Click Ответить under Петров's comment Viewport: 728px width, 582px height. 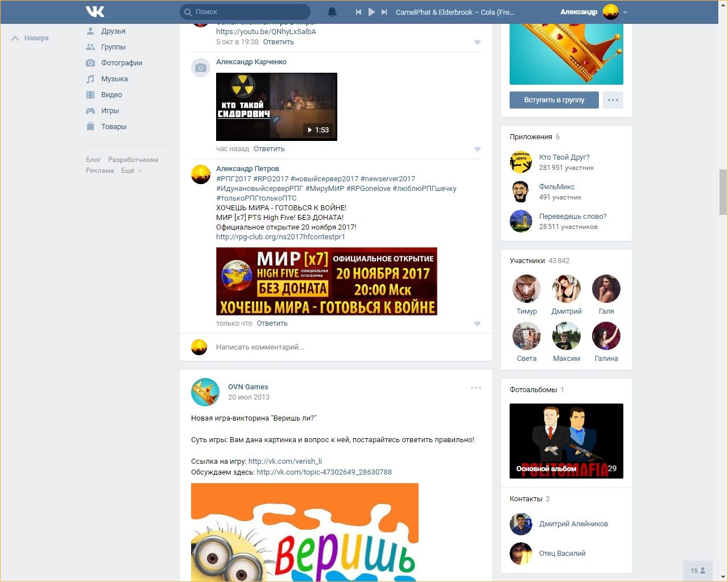pos(272,323)
